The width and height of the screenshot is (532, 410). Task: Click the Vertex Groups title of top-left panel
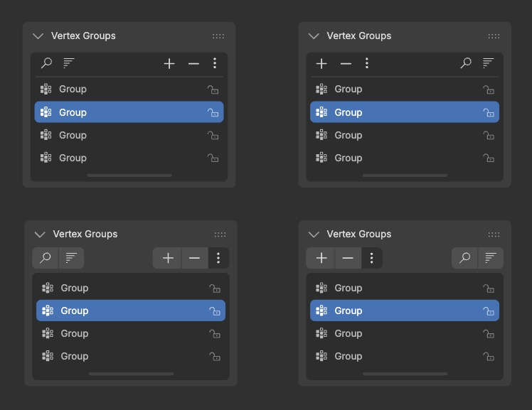point(83,36)
